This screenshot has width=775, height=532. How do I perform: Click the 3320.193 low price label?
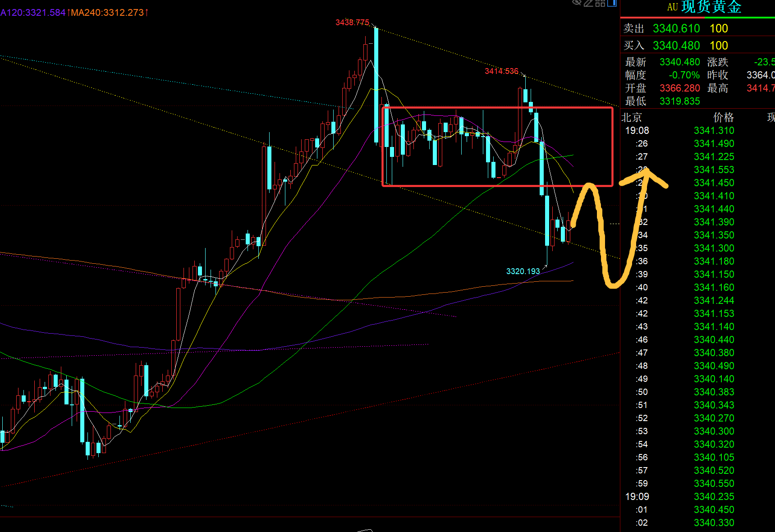tap(523, 271)
